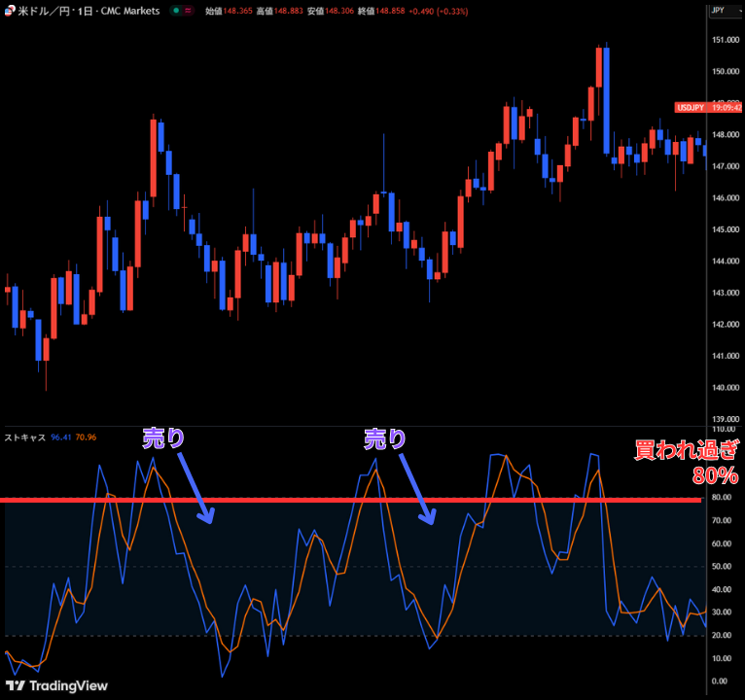Open the JPY currency dropdown
The height and width of the screenshot is (700, 745).
tap(718, 11)
